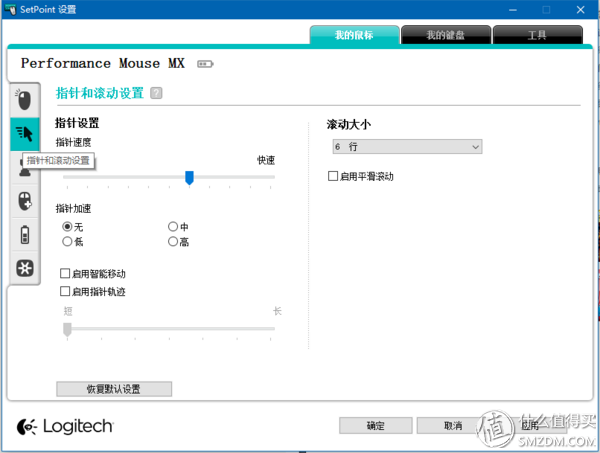
Task: Open the 滚动大小 dropdown showing 6 行
Action: click(x=408, y=147)
